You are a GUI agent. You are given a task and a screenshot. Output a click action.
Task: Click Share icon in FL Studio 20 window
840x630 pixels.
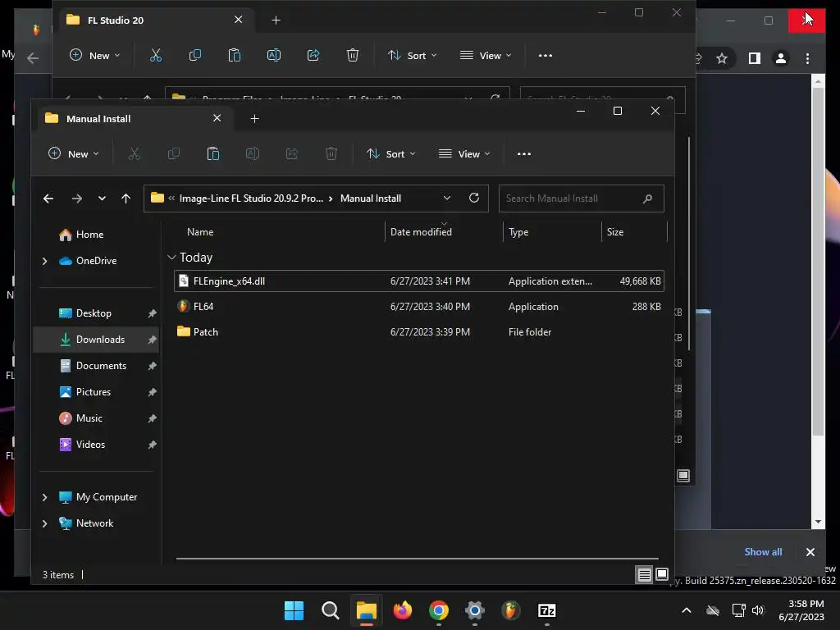pyautogui.click(x=313, y=55)
